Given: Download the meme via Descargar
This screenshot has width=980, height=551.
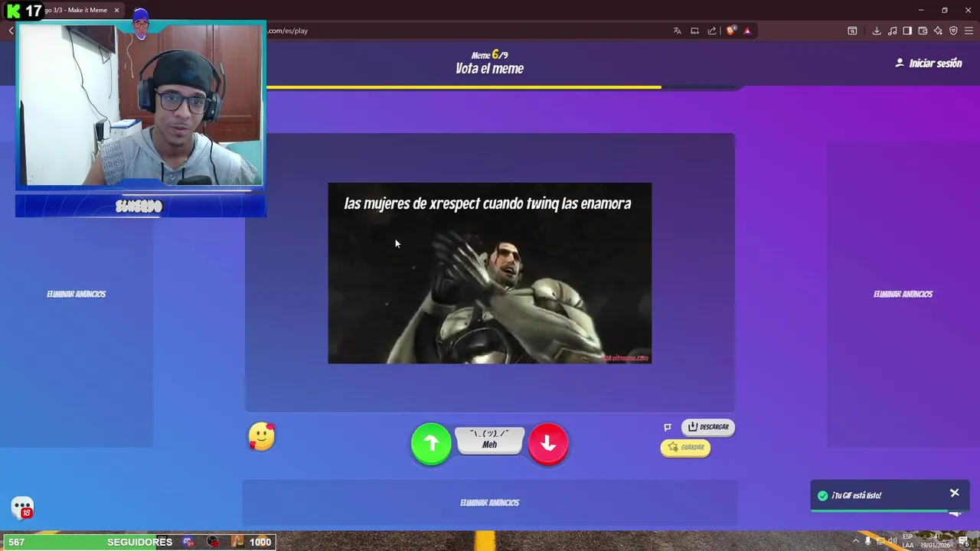Looking at the screenshot, I should click(x=708, y=427).
